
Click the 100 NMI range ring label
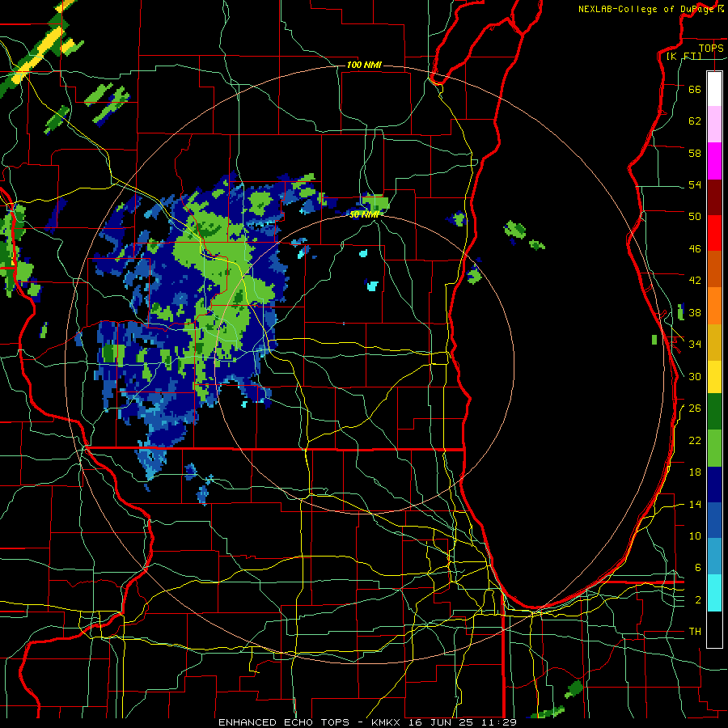(x=364, y=65)
